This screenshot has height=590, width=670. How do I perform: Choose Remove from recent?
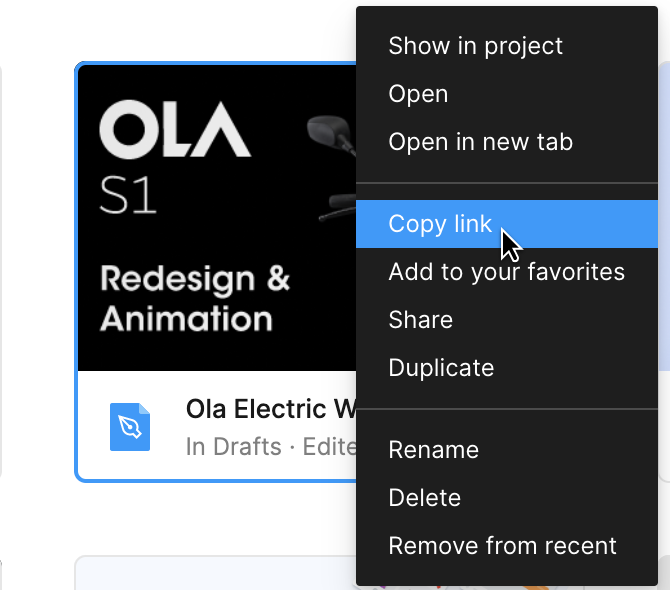tap(507, 546)
